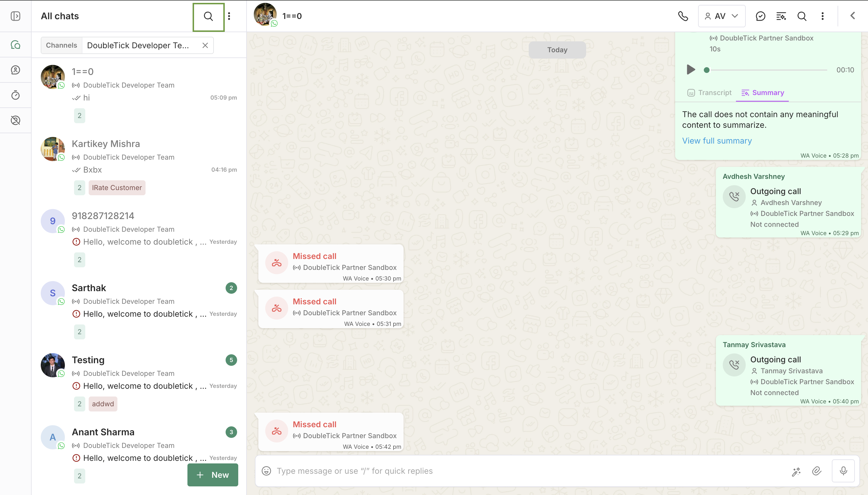Open the Anant Sharma chat
The image size is (868, 495).
pos(139,454)
